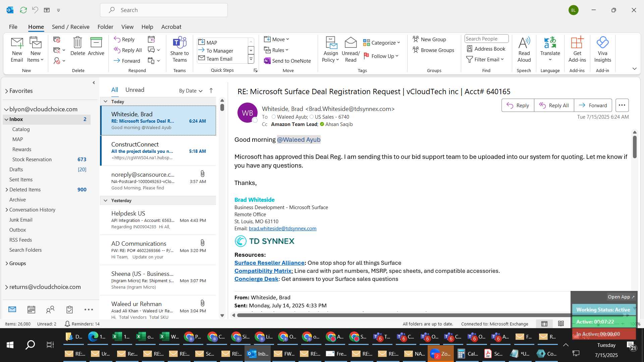Switch to People view icon
644x362 pixels.
[50, 309]
